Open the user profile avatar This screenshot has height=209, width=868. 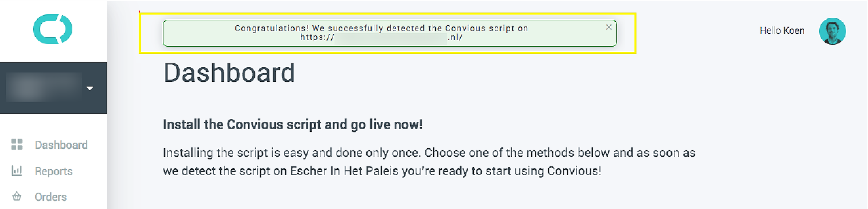832,31
